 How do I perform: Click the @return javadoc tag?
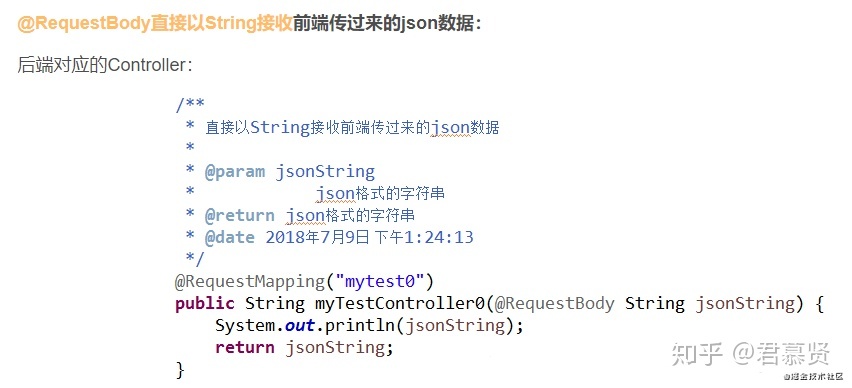(240, 216)
